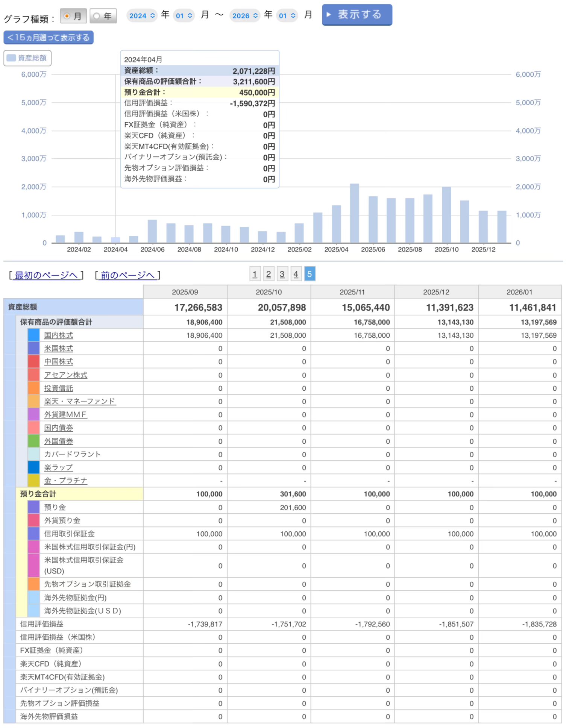Screen dimensions: 566x728
Task: Go to page 3 of the table
Action: 282,274
